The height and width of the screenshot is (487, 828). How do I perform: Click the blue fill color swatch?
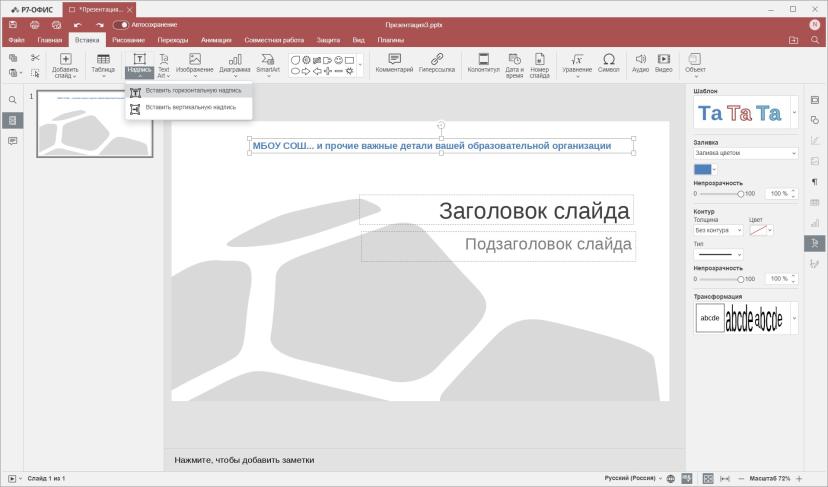pos(702,170)
